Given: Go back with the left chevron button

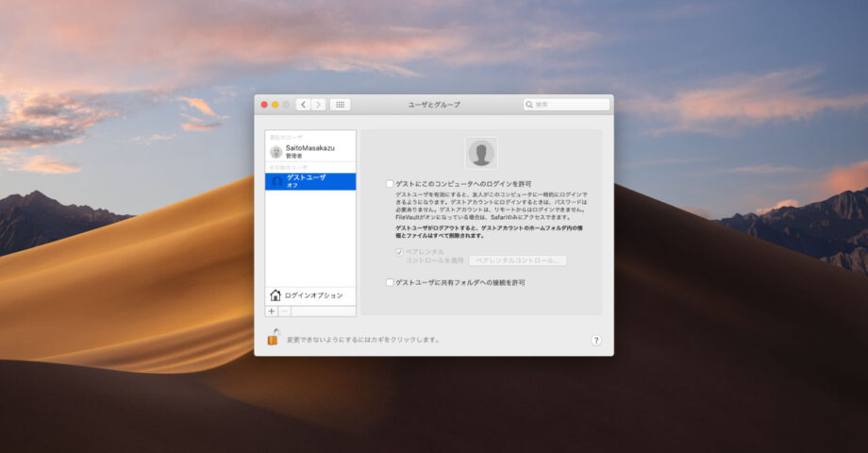Looking at the screenshot, I should [304, 105].
